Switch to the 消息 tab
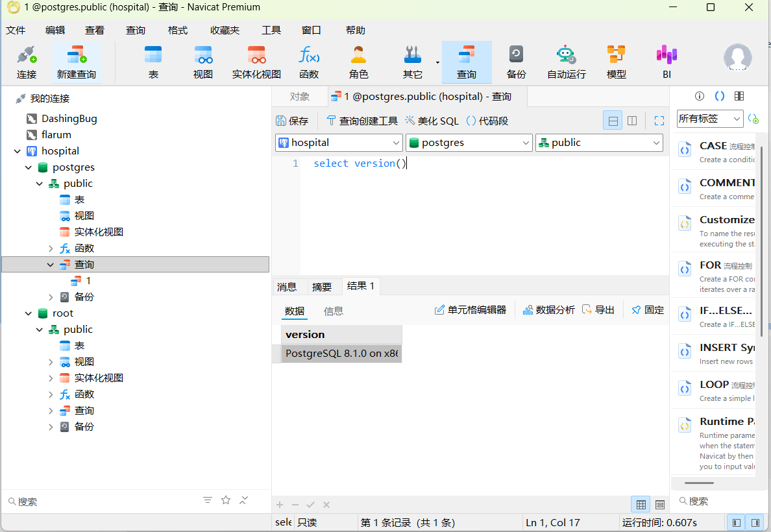 (x=287, y=287)
